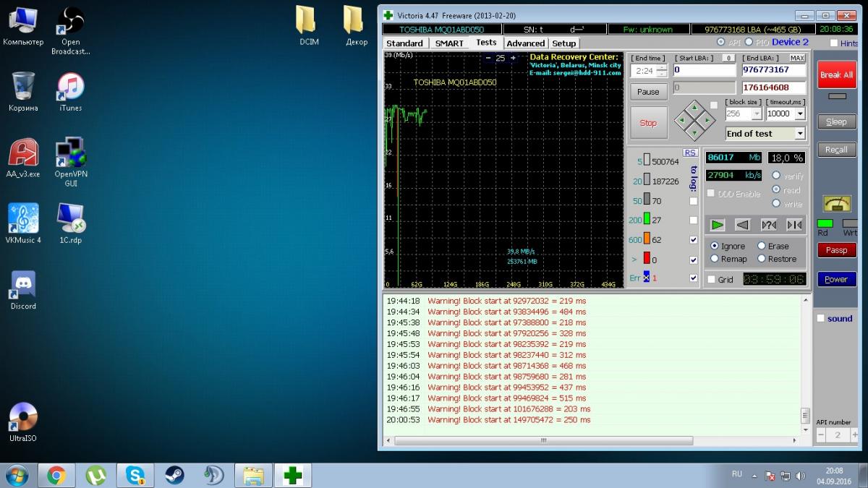Select the API radio button
Viewport: 868px width, 488px height.
pos(721,43)
